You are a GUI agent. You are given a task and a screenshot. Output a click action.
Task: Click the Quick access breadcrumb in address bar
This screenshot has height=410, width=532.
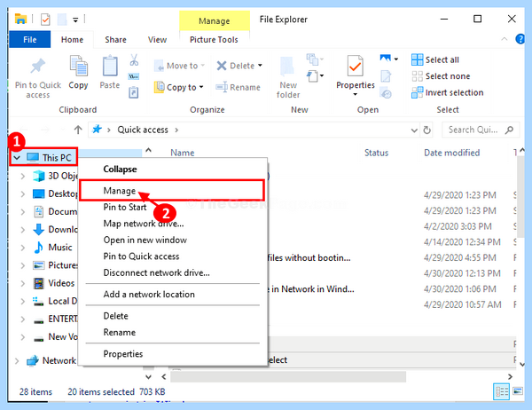coord(143,130)
